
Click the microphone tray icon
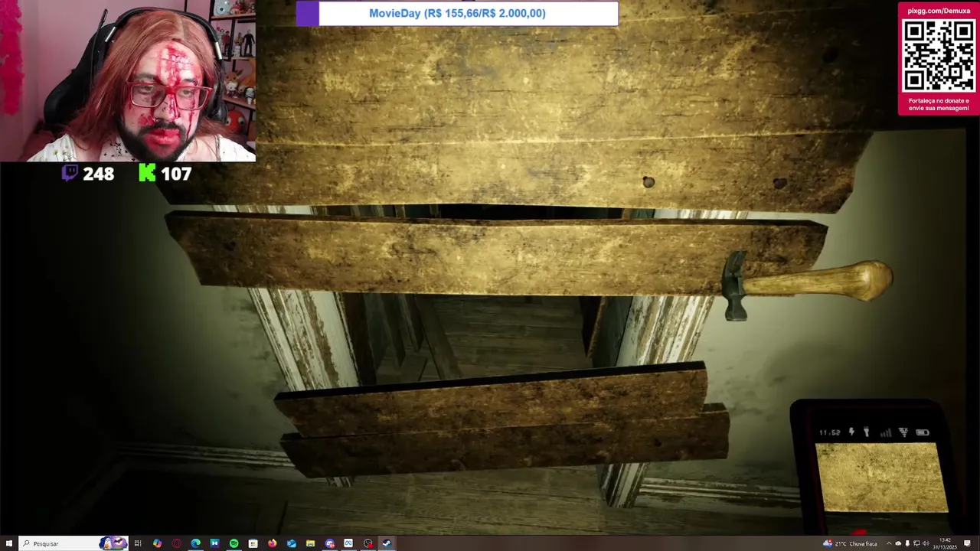click(x=907, y=543)
